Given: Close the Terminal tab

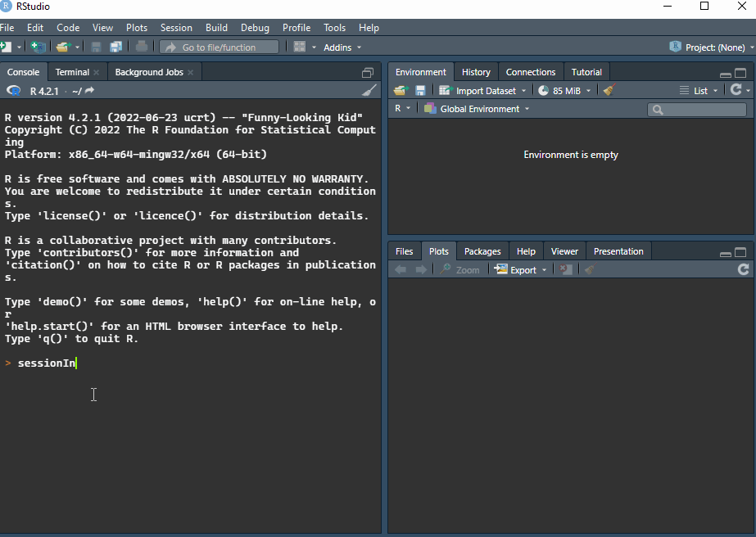Looking at the screenshot, I should point(97,72).
